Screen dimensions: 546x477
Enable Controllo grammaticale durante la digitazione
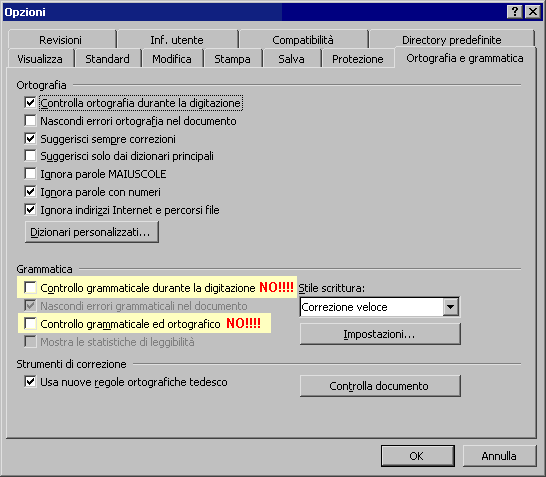coord(30,288)
